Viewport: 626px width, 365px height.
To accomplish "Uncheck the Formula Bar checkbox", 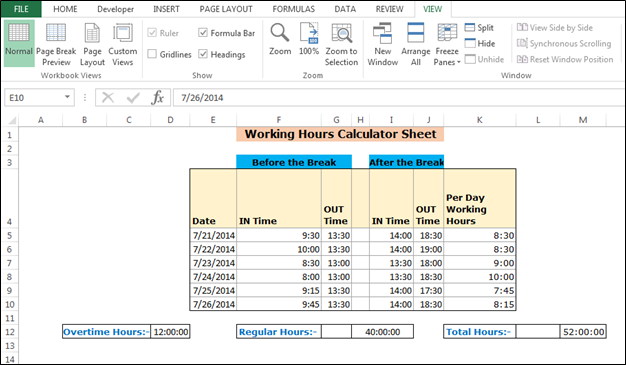I will point(203,33).
